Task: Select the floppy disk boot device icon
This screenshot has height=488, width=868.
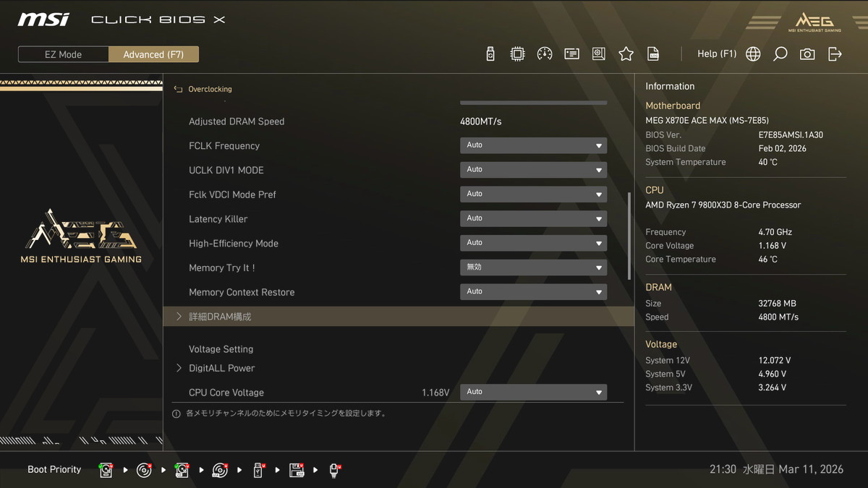Action: [x=297, y=470]
